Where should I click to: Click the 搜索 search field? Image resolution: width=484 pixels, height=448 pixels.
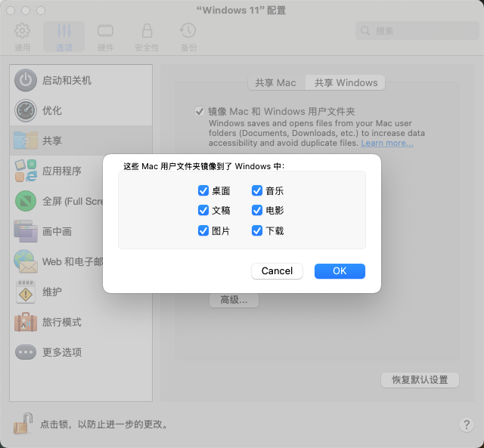click(x=417, y=31)
